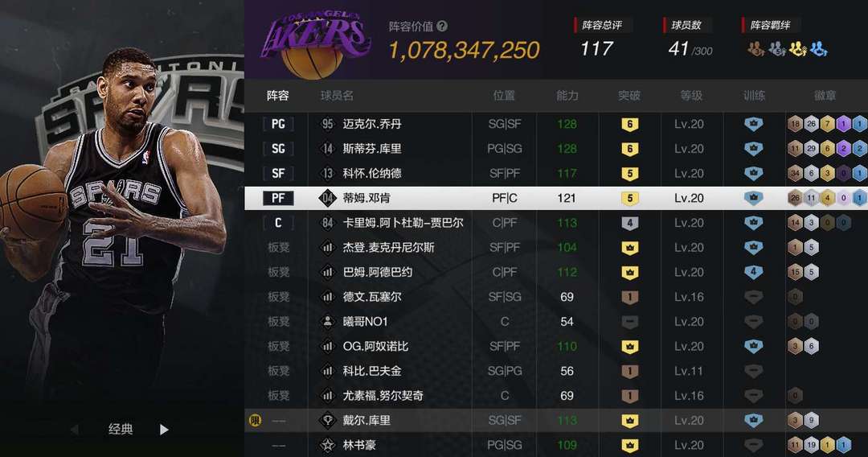Click the help icon beside 阵容价值
Viewport: 868px width, 457px height.
[442, 26]
